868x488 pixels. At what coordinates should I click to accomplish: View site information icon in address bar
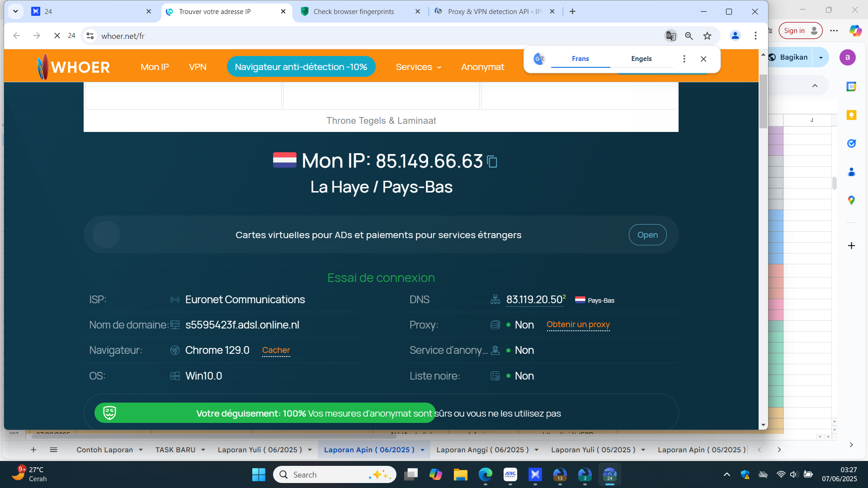click(x=90, y=36)
